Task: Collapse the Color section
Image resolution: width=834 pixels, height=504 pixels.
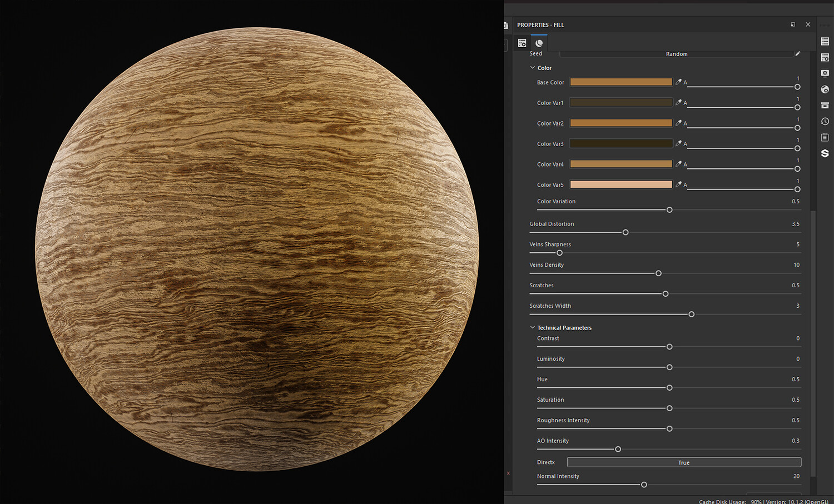Action: pyautogui.click(x=532, y=68)
